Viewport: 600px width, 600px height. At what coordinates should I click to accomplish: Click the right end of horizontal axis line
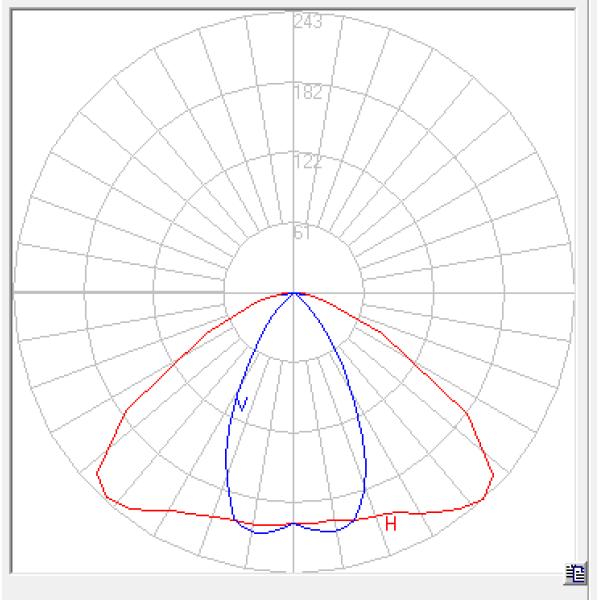(572, 293)
